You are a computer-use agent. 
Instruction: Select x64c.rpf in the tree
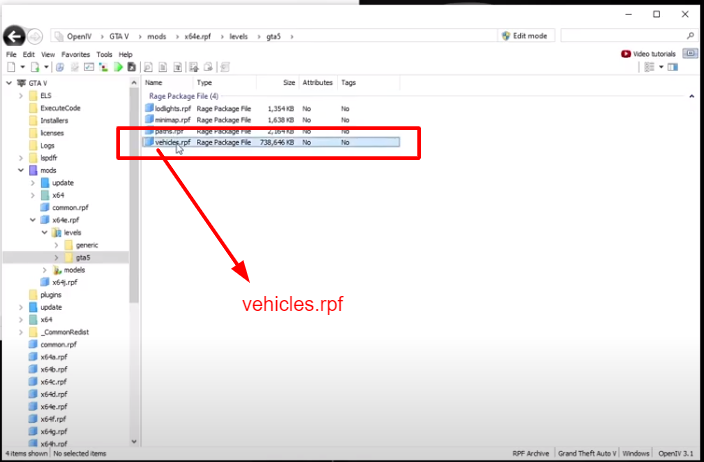[53, 382]
